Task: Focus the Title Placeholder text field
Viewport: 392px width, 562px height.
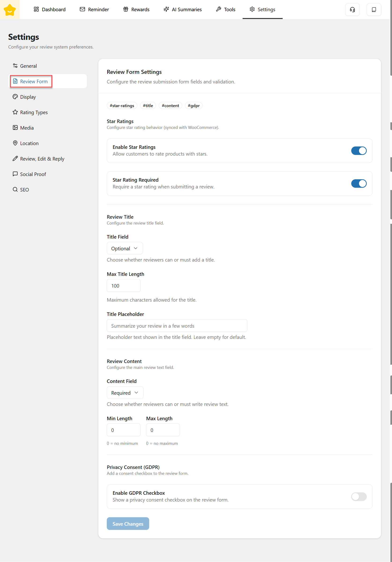Action: tap(177, 326)
